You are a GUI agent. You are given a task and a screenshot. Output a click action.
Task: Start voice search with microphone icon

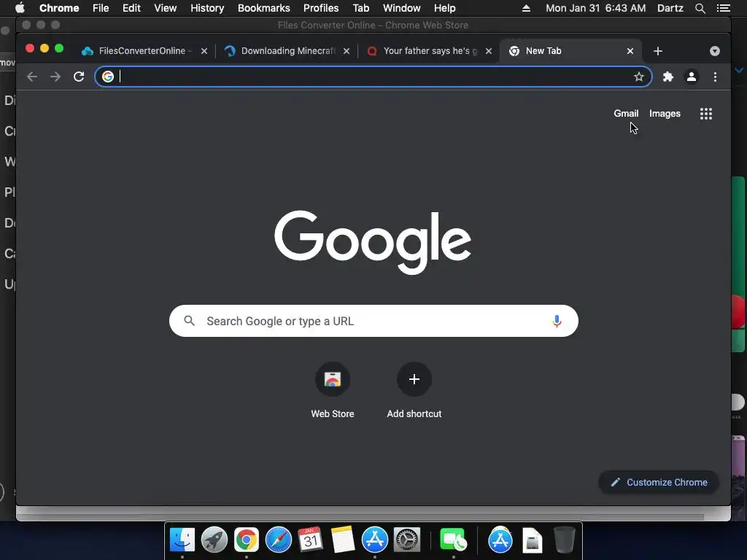(557, 322)
